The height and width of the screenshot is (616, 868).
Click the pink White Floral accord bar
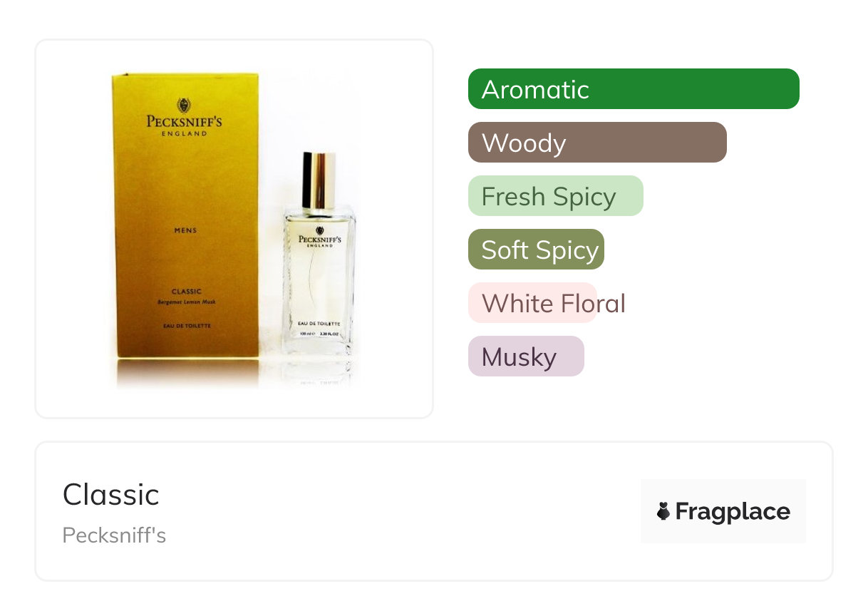pos(532,303)
